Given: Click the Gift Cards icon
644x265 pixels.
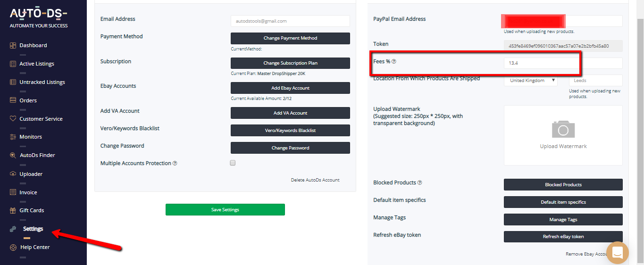Looking at the screenshot, I should [x=13, y=210].
